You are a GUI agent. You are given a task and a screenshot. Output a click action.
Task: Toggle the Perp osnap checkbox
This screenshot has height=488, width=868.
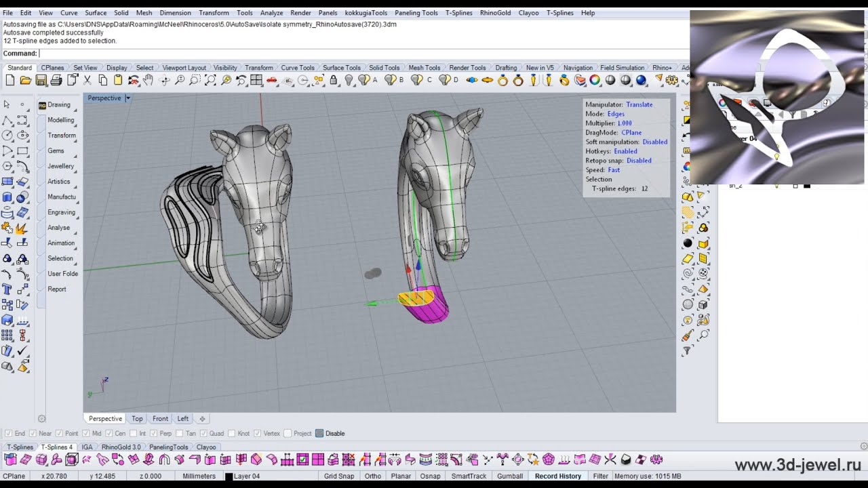153,433
